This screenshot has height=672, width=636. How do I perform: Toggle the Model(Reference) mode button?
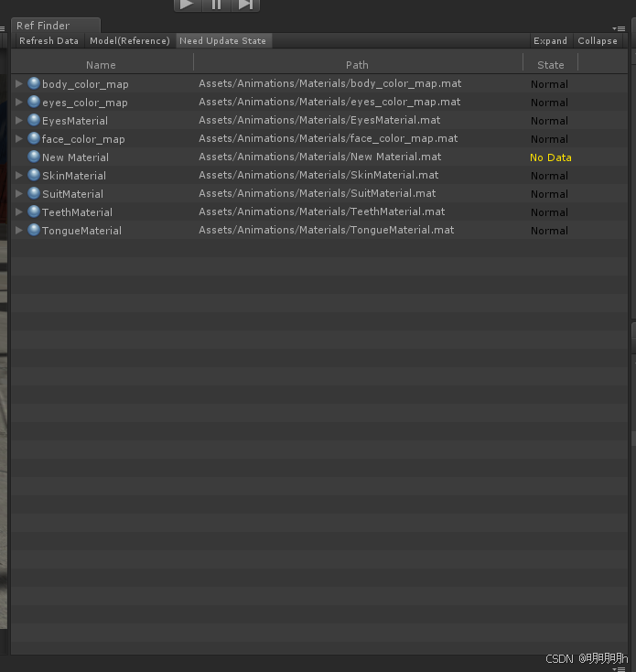click(130, 40)
